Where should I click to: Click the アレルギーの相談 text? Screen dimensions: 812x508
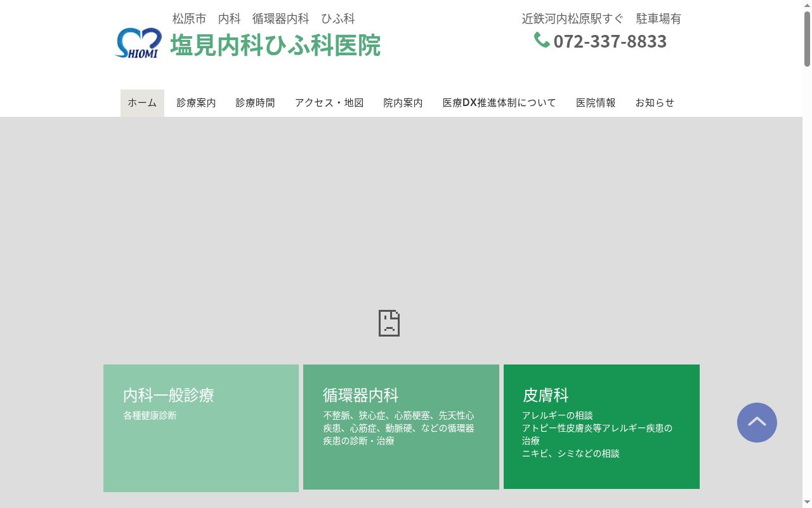tap(558, 415)
